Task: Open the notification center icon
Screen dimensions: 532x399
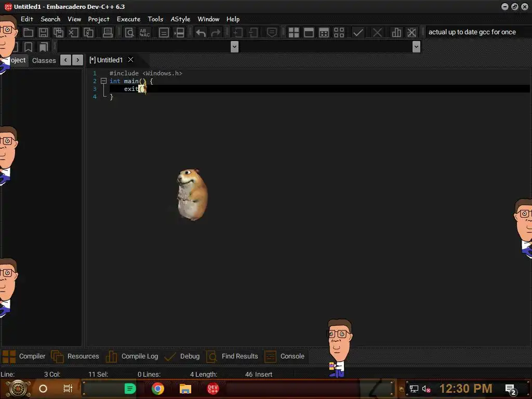Action: [511, 390]
